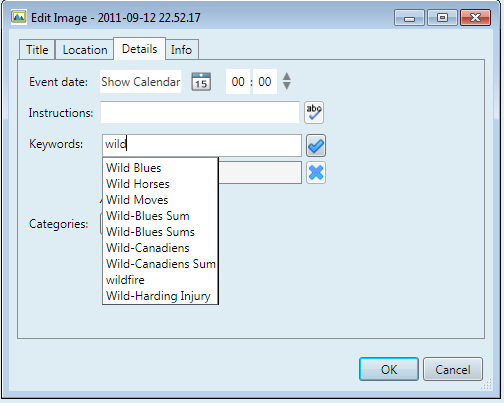Increase time with up arrow
Screen dimensions: 504x403
click(287, 76)
